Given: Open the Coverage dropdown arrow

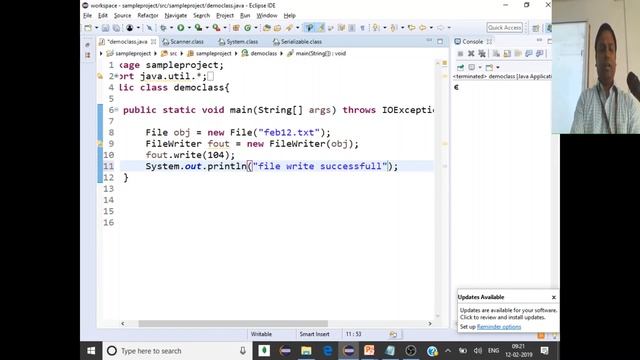Looking at the screenshot, I should [x=207, y=28].
